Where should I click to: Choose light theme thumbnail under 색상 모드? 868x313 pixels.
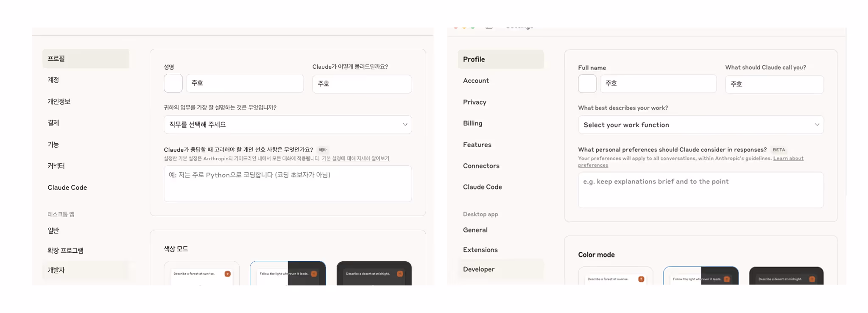click(x=202, y=273)
